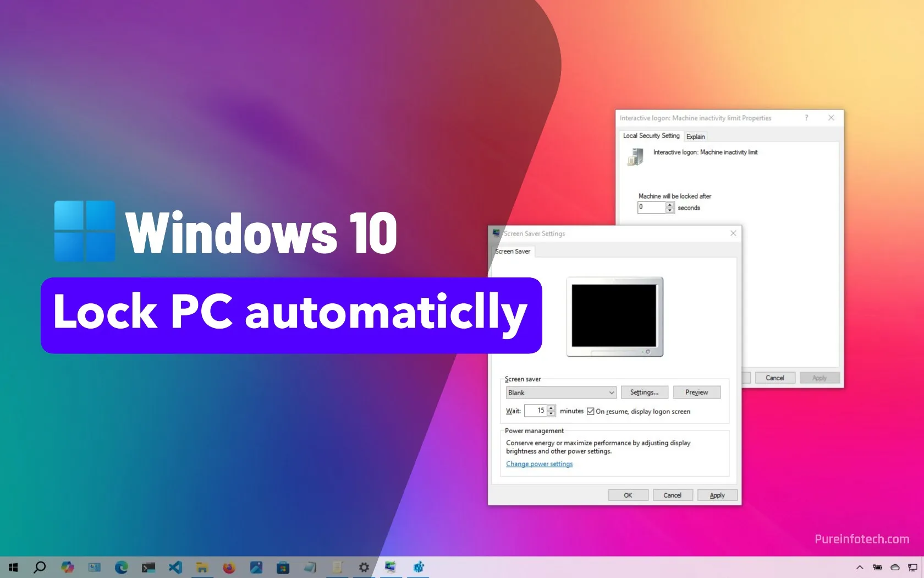The height and width of the screenshot is (578, 924).
Task: Open taskbar Search magnifier
Action: coord(40,567)
